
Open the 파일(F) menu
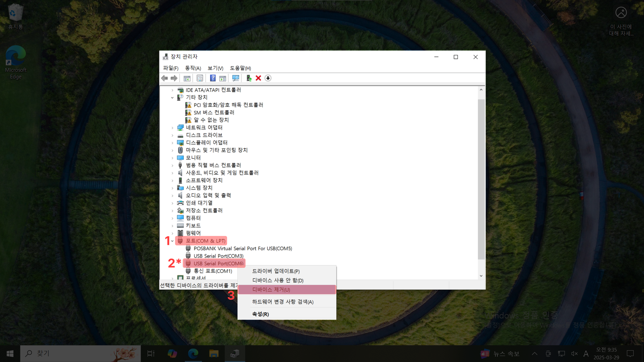[171, 68]
